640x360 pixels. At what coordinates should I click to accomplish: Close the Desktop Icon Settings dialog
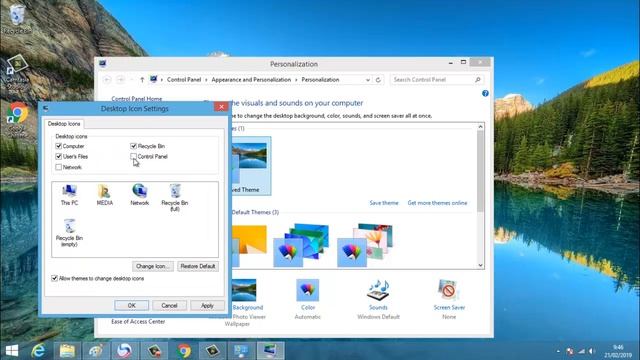coord(221,107)
